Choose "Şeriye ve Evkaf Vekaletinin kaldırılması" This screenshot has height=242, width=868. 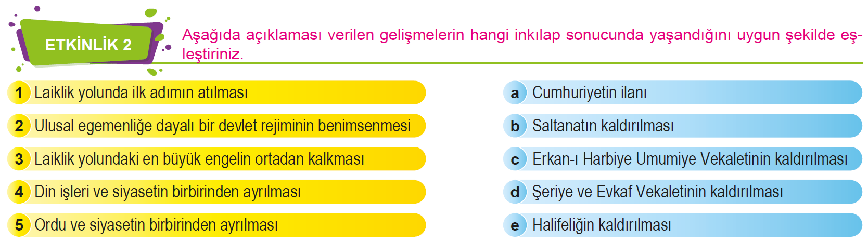(657, 192)
